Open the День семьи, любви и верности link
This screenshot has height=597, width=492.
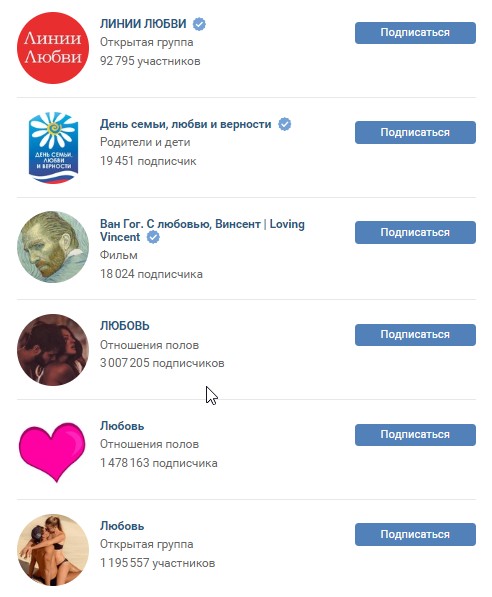tap(186, 124)
